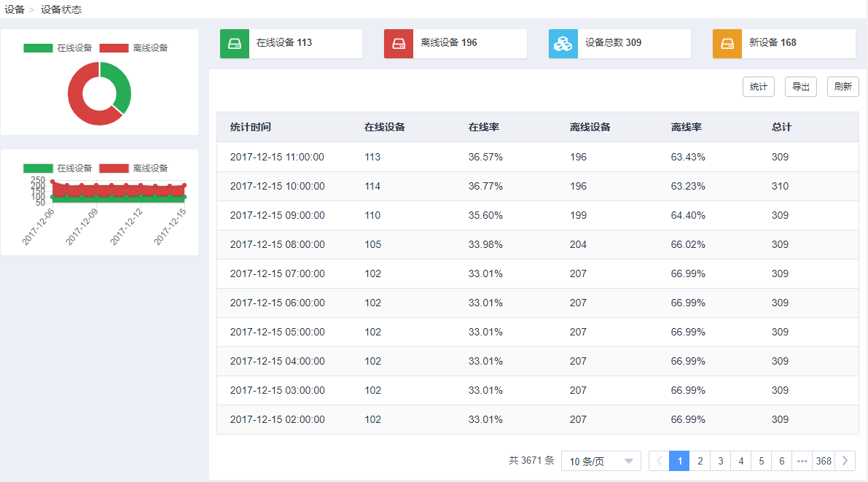Toggle 在线设备 legend in donut chart
The height and width of the screenshot is (482, 868).
[x=58, y=48]
